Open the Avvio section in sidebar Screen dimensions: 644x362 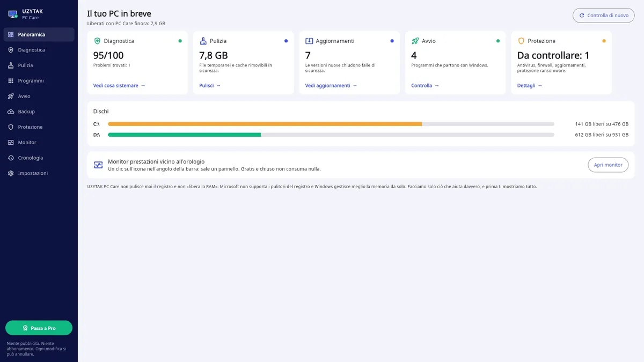[x=39, y=97]
